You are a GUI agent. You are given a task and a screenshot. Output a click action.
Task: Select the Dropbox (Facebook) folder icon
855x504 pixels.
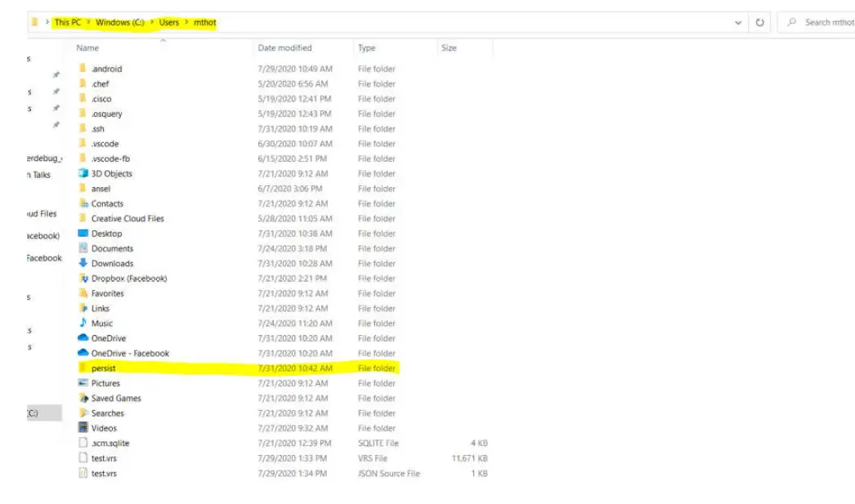click(83, 278)
